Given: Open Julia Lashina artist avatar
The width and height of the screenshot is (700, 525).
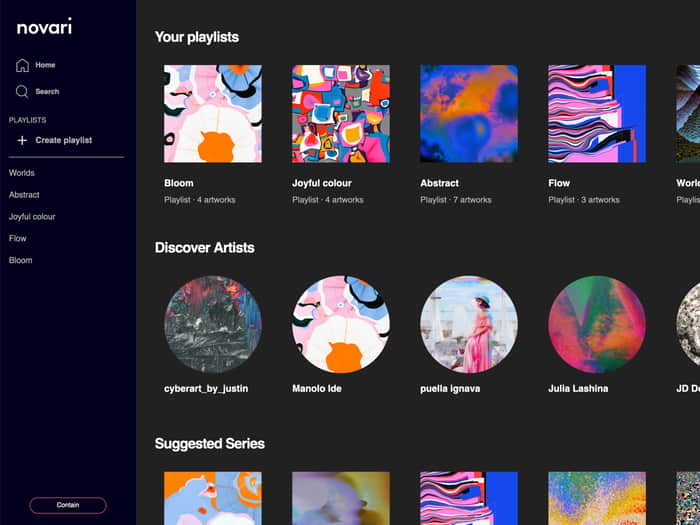Looking at the screenshot, I should (597, 324).
